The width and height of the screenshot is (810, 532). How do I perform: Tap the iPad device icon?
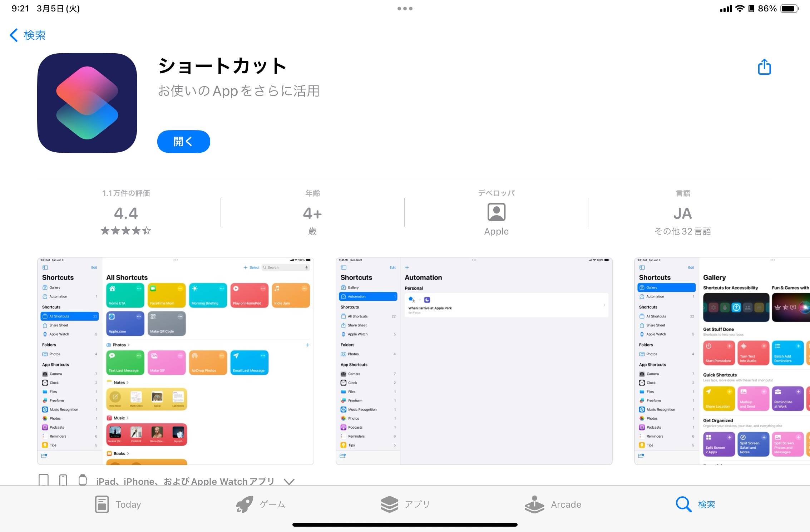pyautogui.click(x=44, y=480)
